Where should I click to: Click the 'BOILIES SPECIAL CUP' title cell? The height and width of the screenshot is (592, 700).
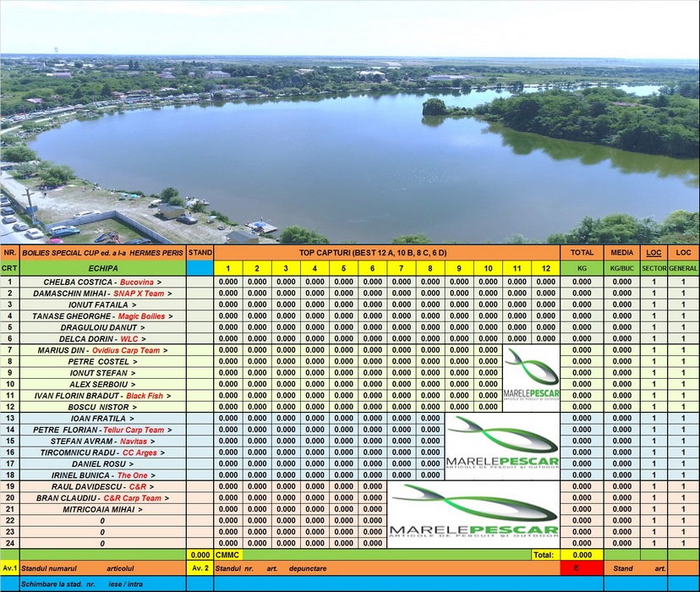click(x=102, y=253)
